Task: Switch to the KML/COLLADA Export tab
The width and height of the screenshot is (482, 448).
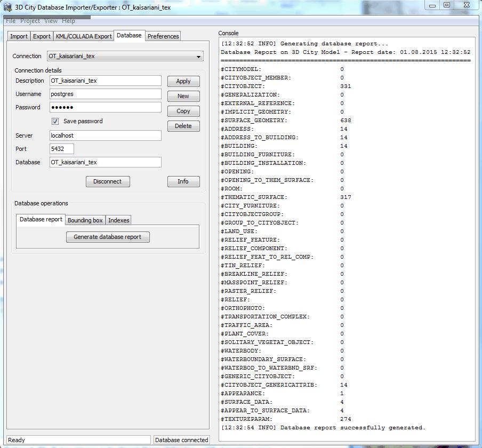Action: 84,36
